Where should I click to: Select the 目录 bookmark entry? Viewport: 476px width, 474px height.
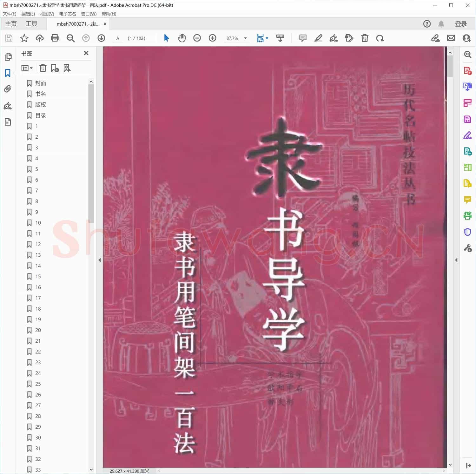41,115
